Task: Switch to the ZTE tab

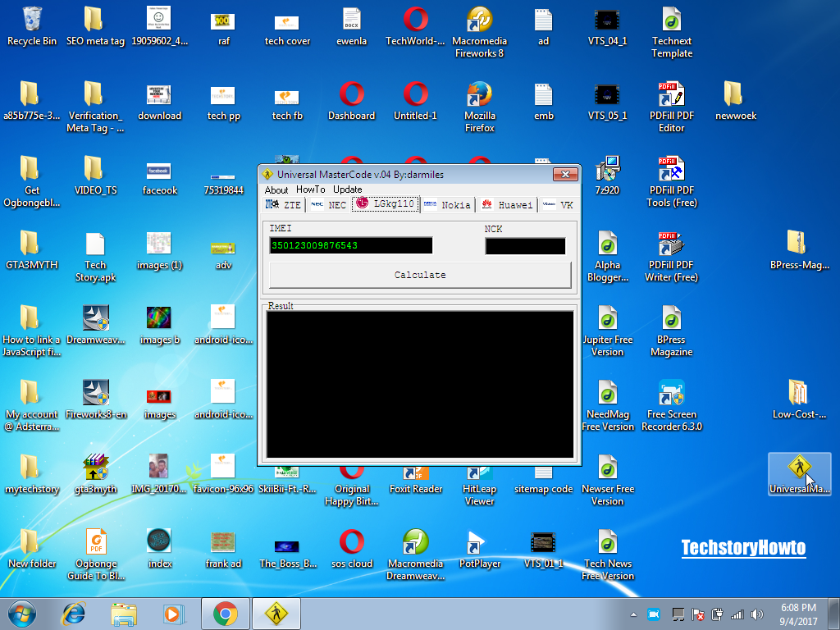Action: coord(284,204)
